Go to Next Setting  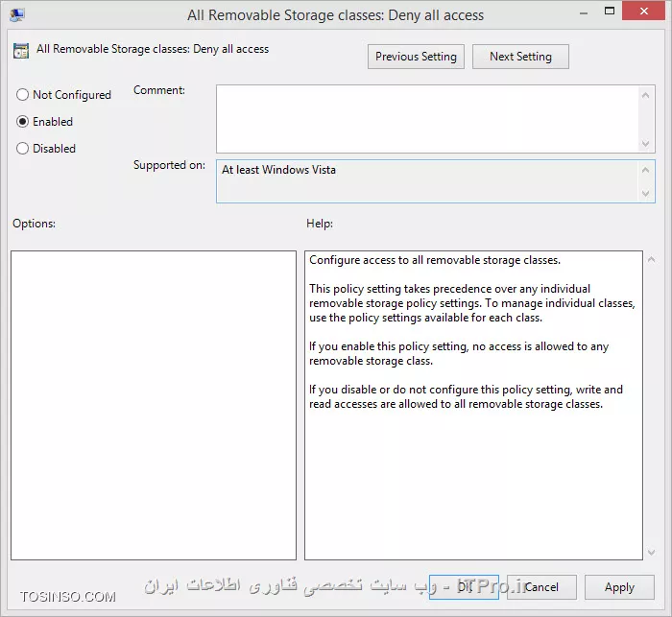coord(520,57)
